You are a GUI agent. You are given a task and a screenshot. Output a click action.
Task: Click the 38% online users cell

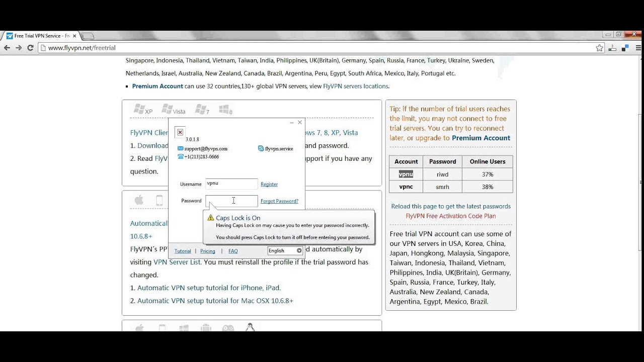point(487,187)
